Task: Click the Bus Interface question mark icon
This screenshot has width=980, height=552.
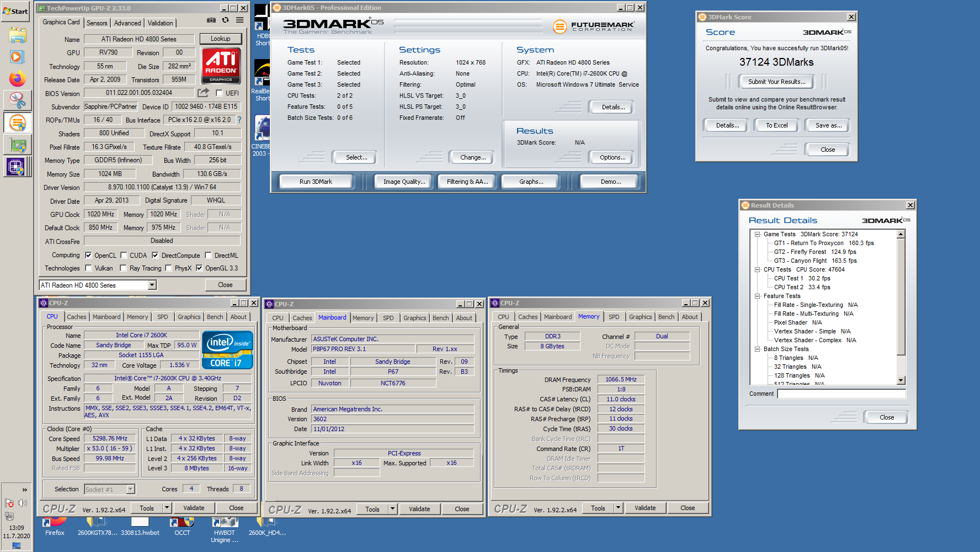Action: click(x=239, y=120)
